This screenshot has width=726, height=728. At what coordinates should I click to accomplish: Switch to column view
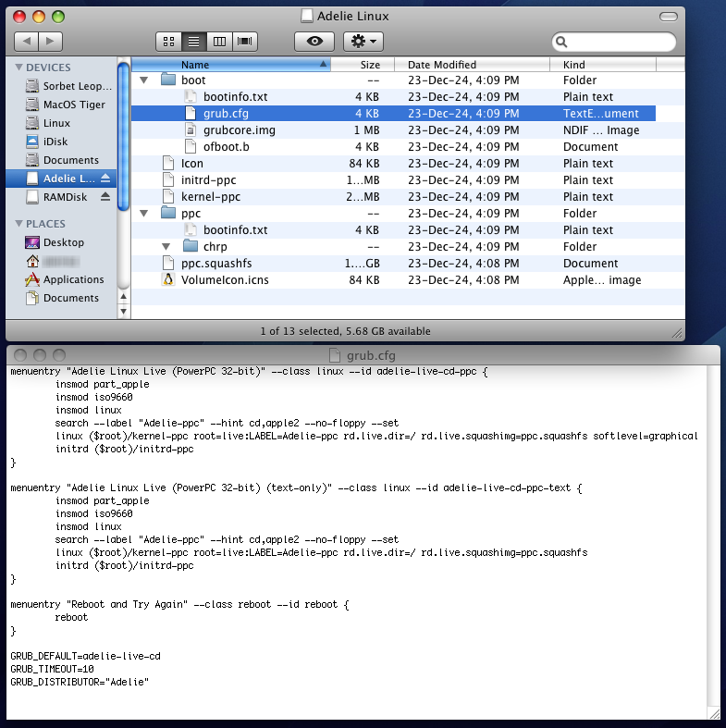pos(219,42)
